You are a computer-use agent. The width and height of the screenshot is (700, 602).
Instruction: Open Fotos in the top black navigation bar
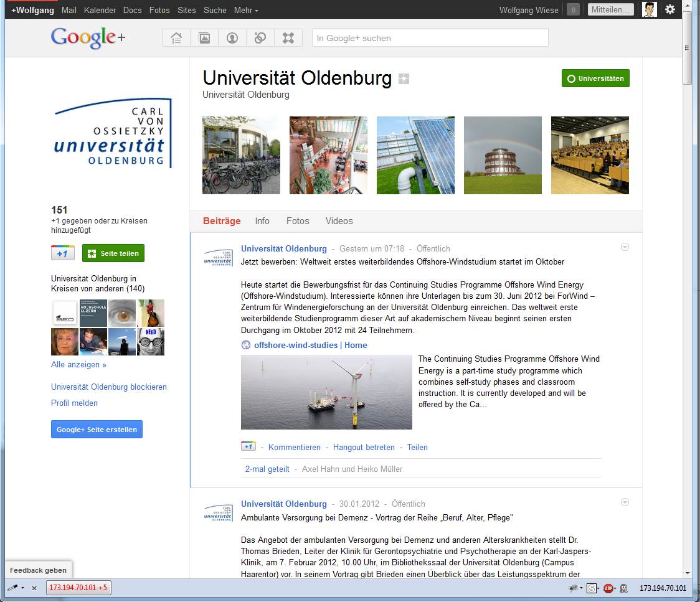pyautogui.click(x=159, y=10)
